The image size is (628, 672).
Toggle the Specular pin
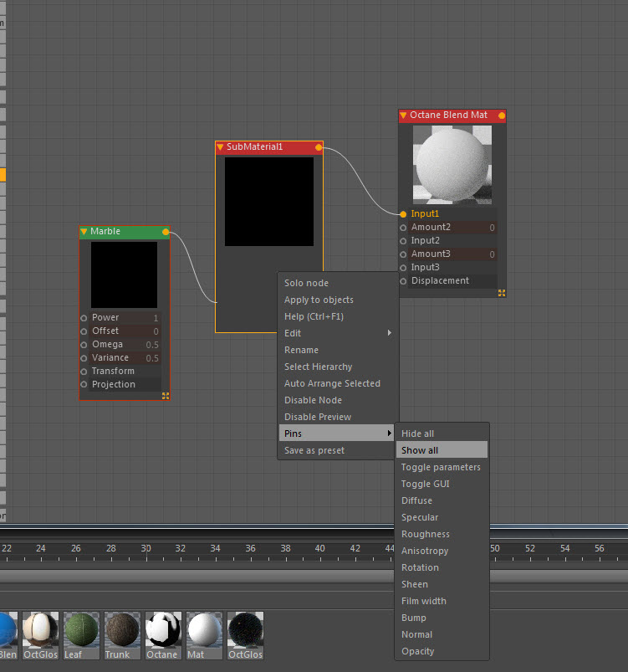442,517
